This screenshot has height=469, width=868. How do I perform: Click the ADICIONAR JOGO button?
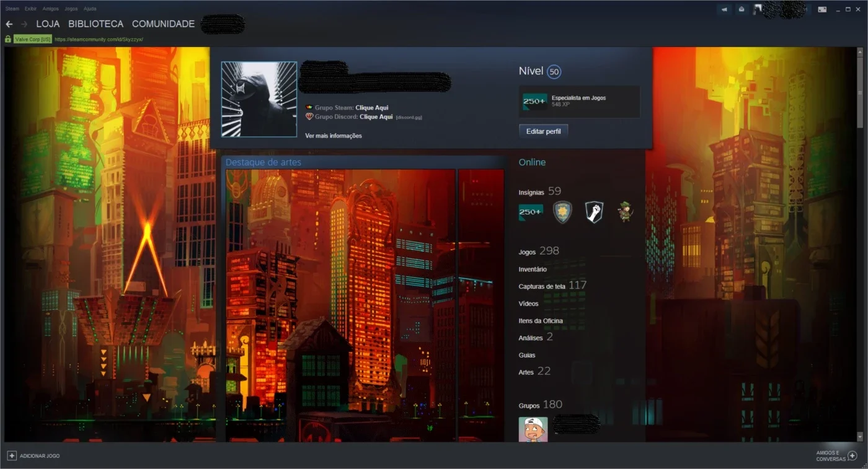33,455
